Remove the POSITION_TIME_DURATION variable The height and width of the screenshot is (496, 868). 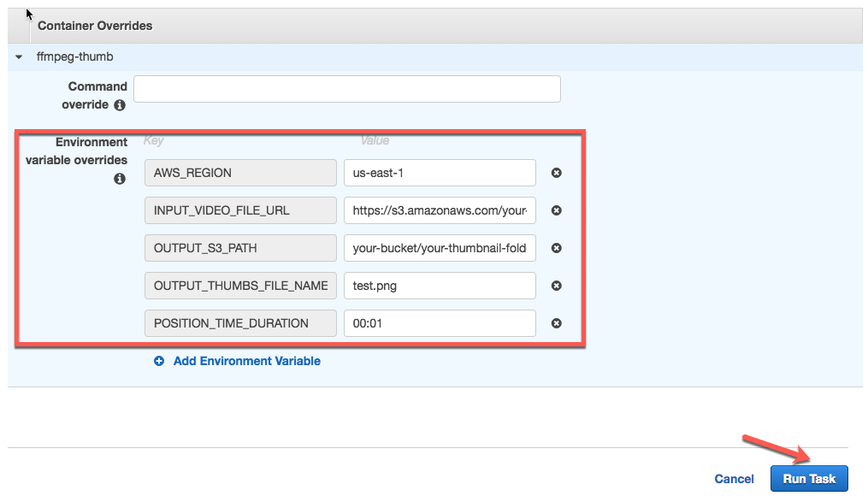point(556,323)
